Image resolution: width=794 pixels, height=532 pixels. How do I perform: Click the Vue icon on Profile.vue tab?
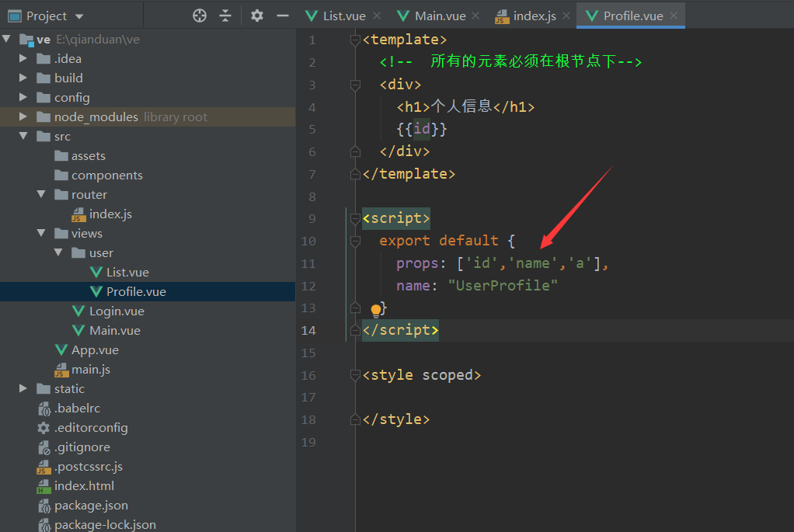pos(591,16)
